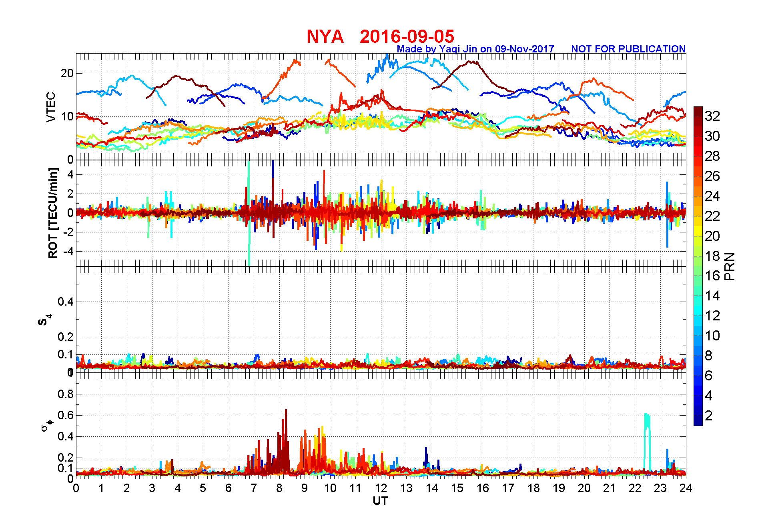This screenshot has height=532, width=762.
Task: Click the sigma phi y-axis tick 0.8
Action: coord(66,394)
